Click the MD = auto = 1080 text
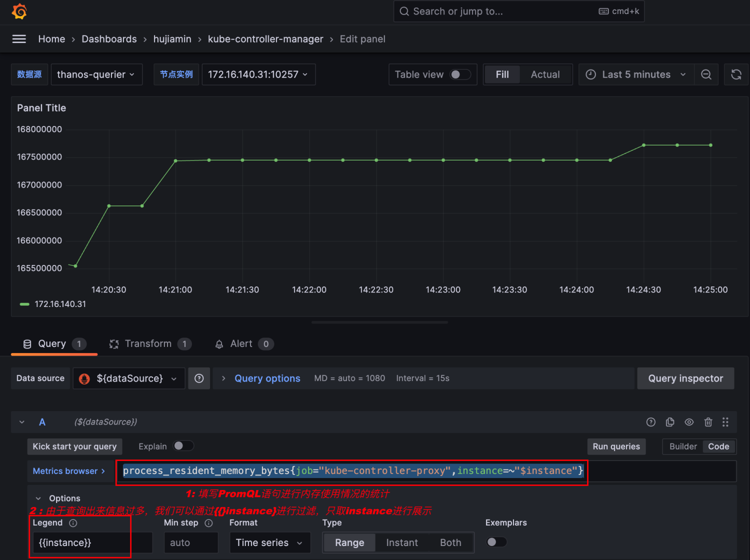750x560 pixels. [349, 378]
